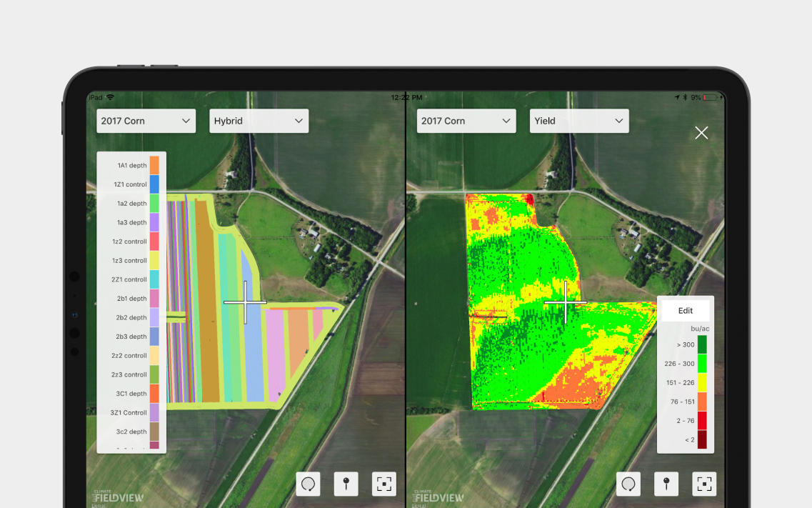Tap the crosshair marker on the yield map
The height and width of the screenshot is (508, 812).
[565, 302]
